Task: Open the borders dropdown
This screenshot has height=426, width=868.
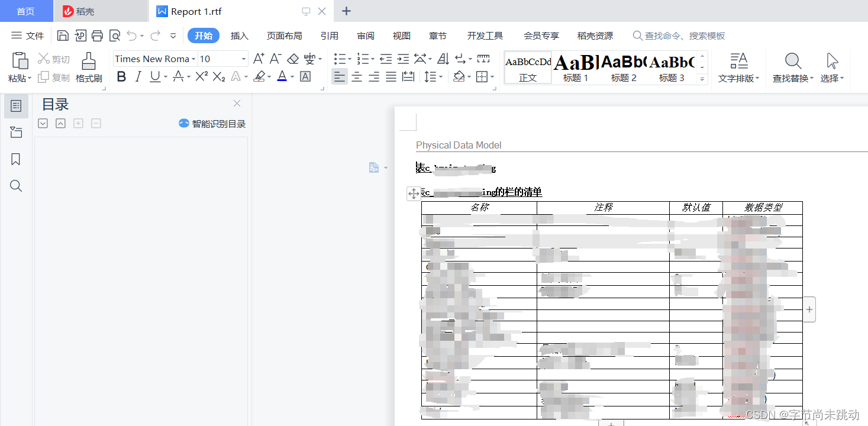Action: 492,77
